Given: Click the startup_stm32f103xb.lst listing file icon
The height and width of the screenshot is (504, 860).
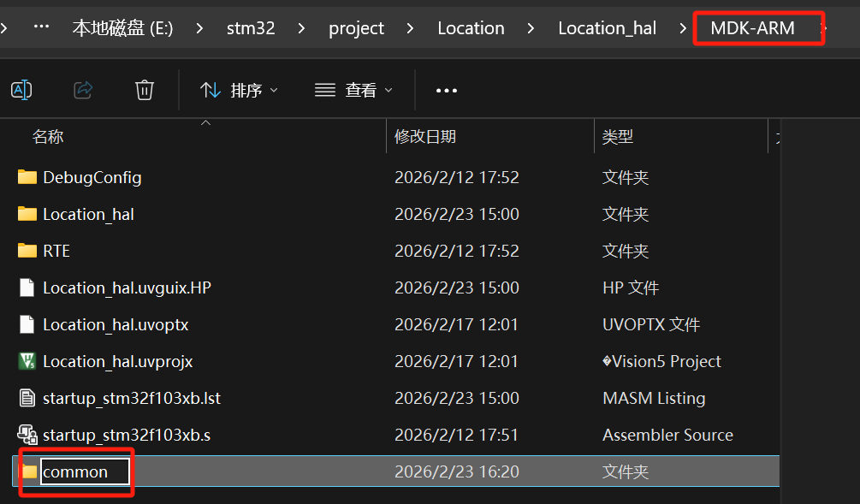Looking at the screenshot, I should pyautogui.click(x=27, y=398).
